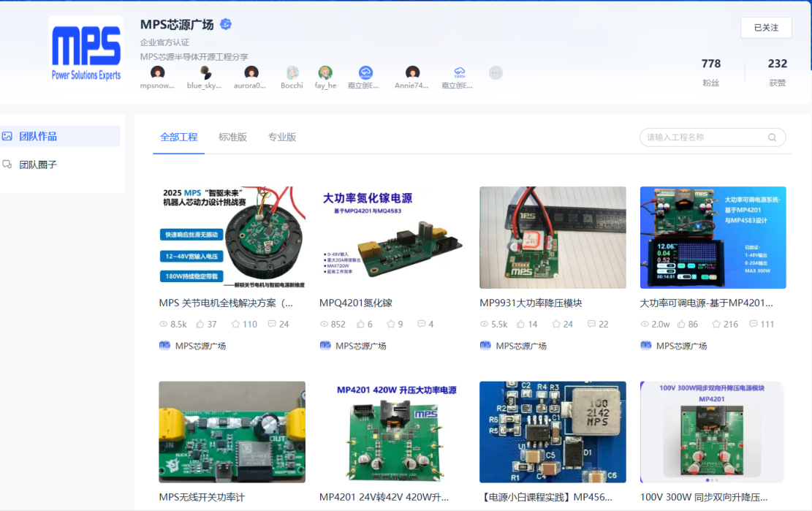
Task: Click comment icon on MPQ4201氮化镓 project
Action: click(x=422, y=324)
